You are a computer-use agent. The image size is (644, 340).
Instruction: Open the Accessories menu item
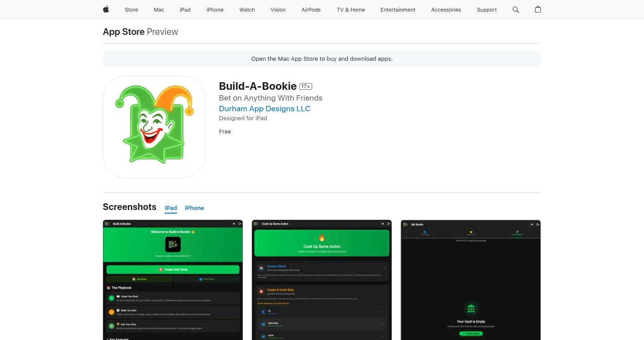click(446, 10)
